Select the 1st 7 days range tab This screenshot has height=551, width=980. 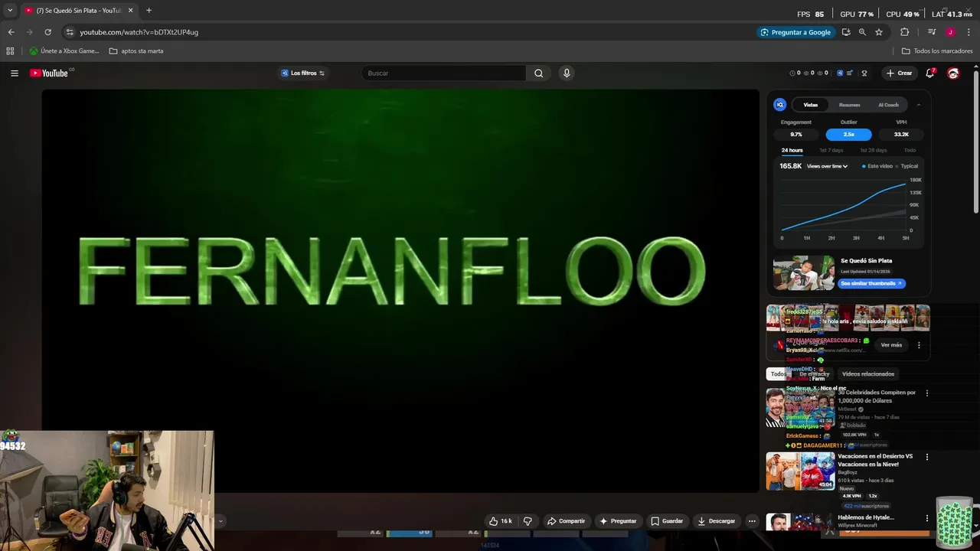click(831, 150)
